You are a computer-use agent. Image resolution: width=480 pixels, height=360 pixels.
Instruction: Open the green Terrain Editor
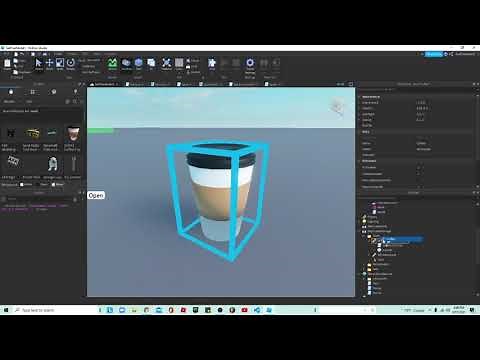113,64
